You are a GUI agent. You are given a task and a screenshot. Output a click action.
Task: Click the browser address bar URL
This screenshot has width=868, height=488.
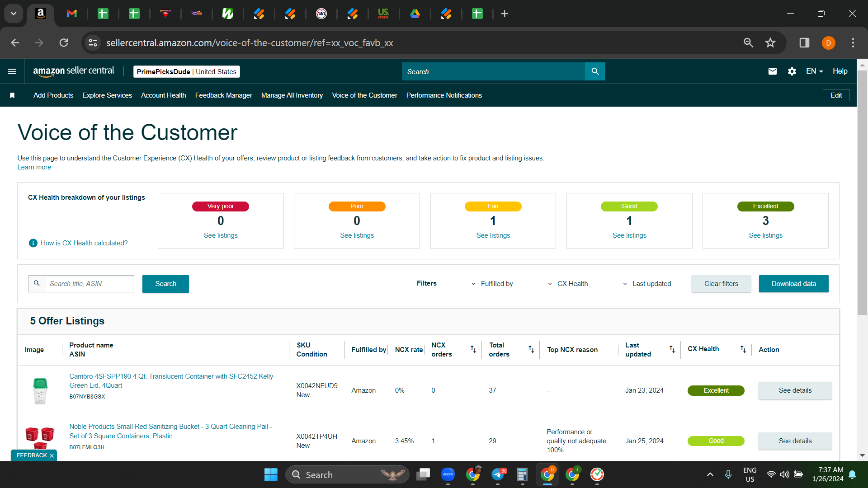click(250, 43)
